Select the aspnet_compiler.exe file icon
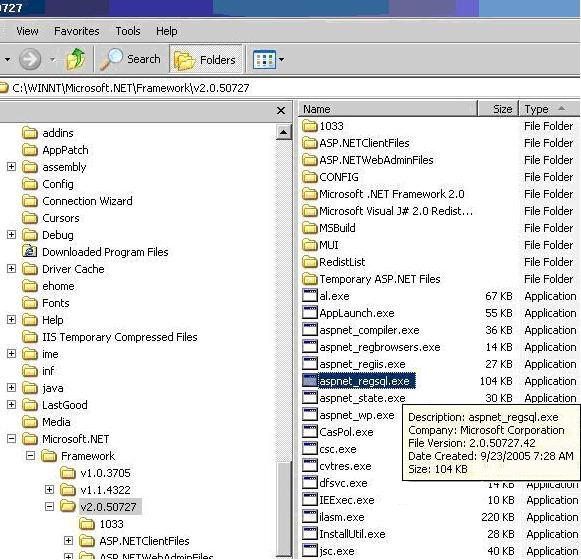Screen dimensions: 581x560 (x=310, y=329)
